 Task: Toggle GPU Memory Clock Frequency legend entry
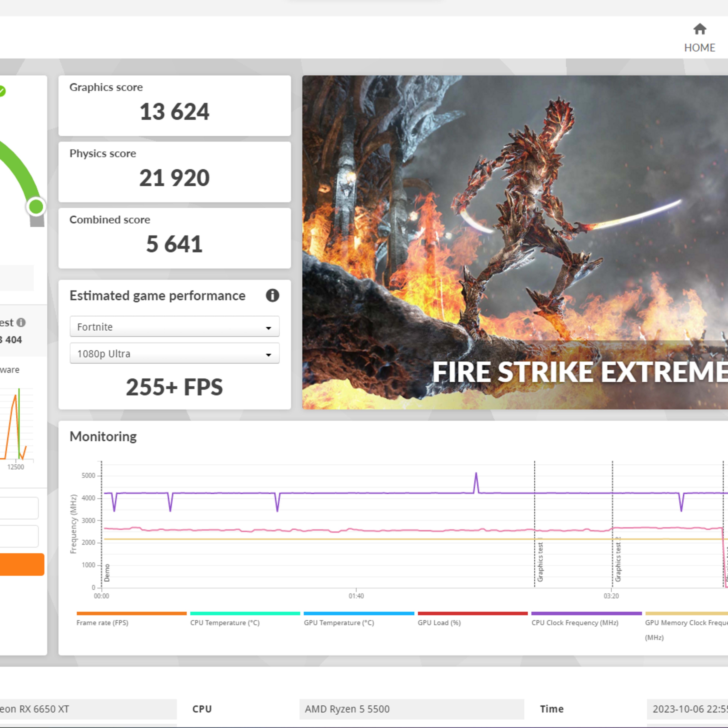686,626
